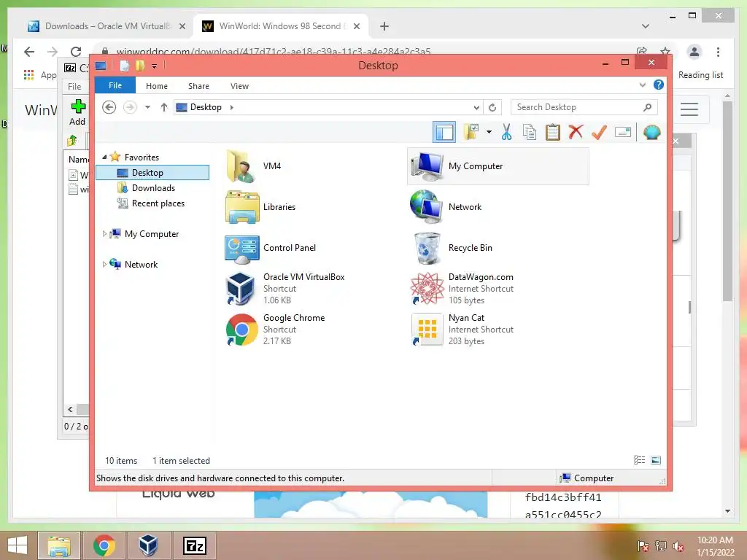Select Nyan Cat internet shortcut icon
Viewport: 747px width, 560px height.
tap(427, 330)
